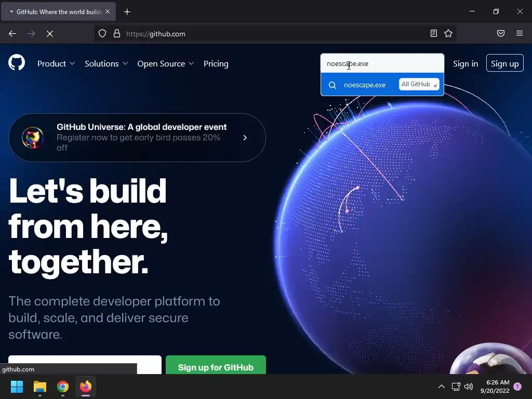Click the forward navigation arrow

[x=31, y=34]
